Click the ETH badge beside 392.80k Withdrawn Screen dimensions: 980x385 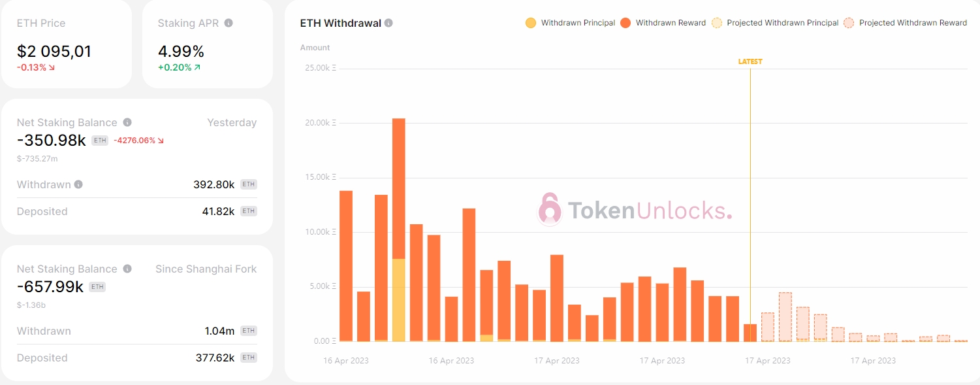[248, 184]
